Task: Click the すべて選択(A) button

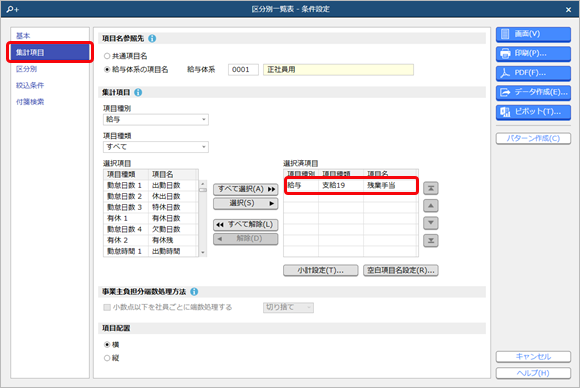Action: (x=246, y=189)
